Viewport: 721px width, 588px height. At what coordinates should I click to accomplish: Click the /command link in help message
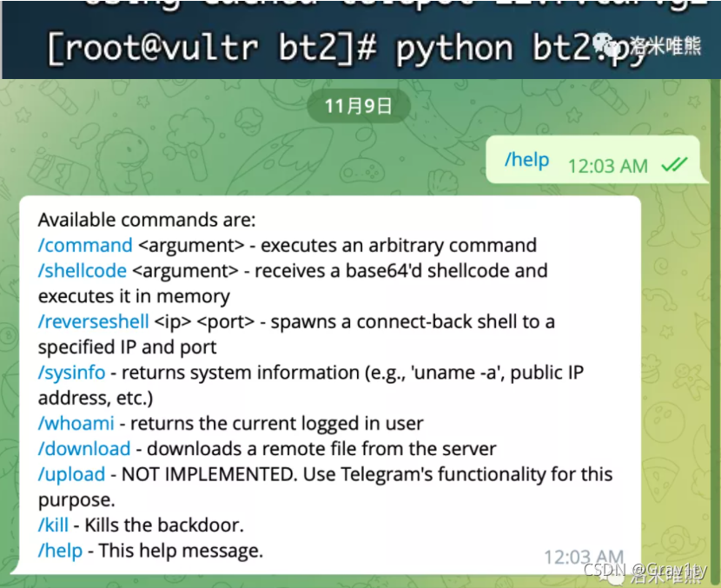point(85,246)
